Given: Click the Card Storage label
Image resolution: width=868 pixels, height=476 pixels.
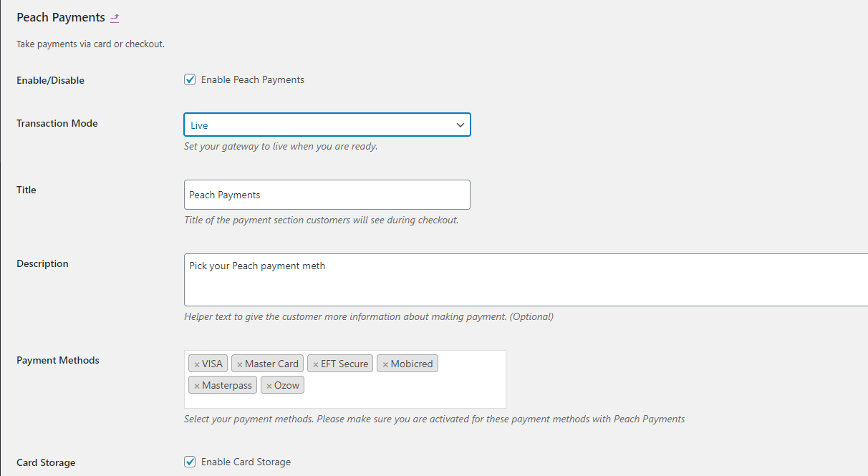Looking at the screenshot, I should tap(46, 462).
